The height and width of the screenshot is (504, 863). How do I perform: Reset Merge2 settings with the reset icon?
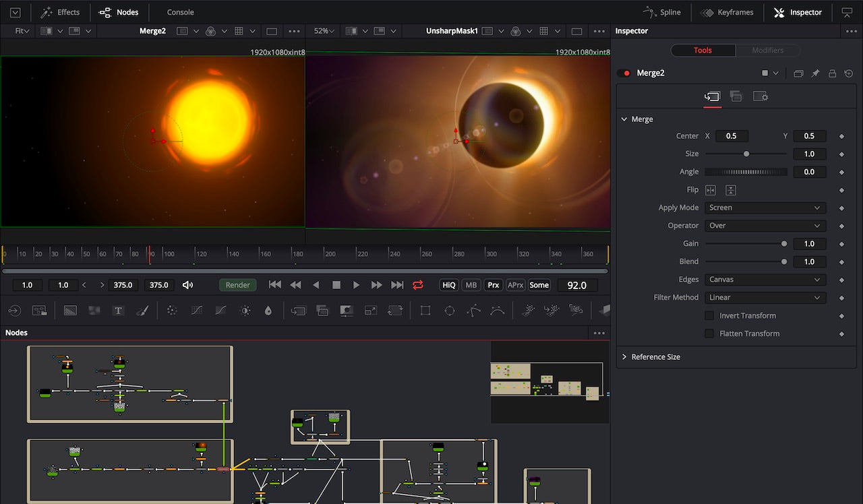(848, 73)
